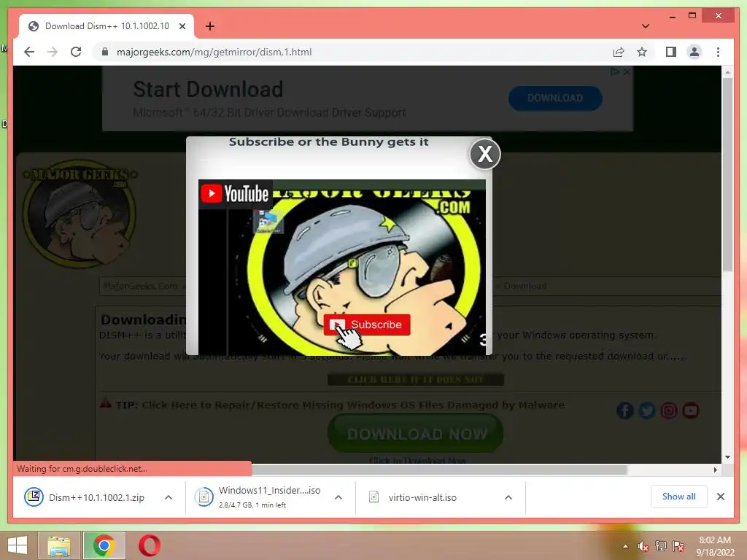Viewport: 747px width, 560px height.
Task: Close the downloads bar
Action: pos(720,497)
